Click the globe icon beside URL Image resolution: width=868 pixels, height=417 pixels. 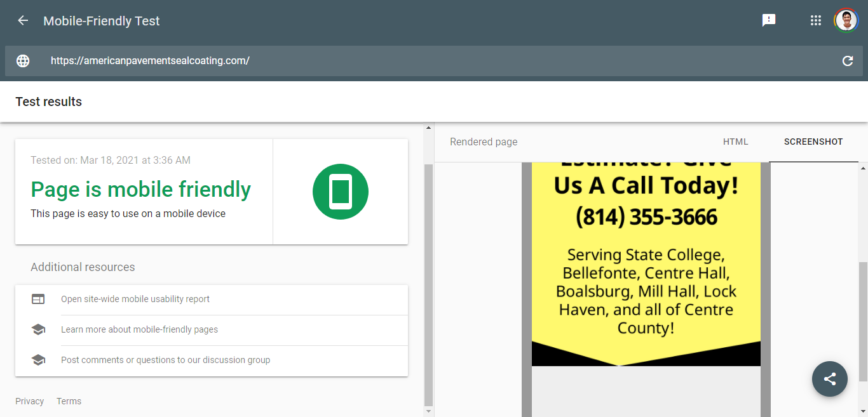[23, 61]
